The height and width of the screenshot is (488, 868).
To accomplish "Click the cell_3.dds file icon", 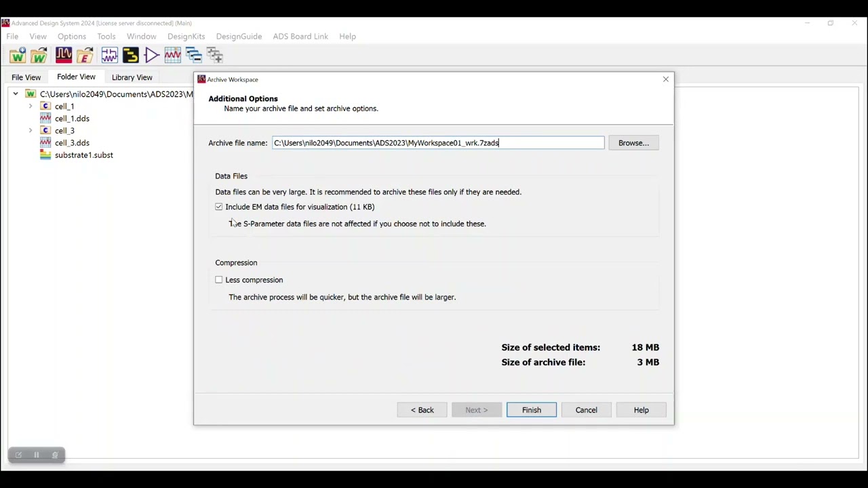I will coord(45,143).
